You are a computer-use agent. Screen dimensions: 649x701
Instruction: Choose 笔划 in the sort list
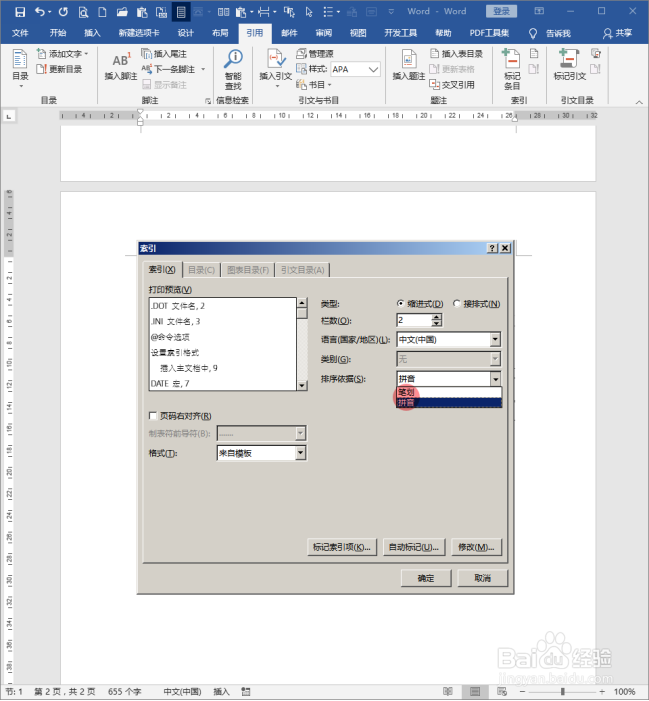point(449,392)
